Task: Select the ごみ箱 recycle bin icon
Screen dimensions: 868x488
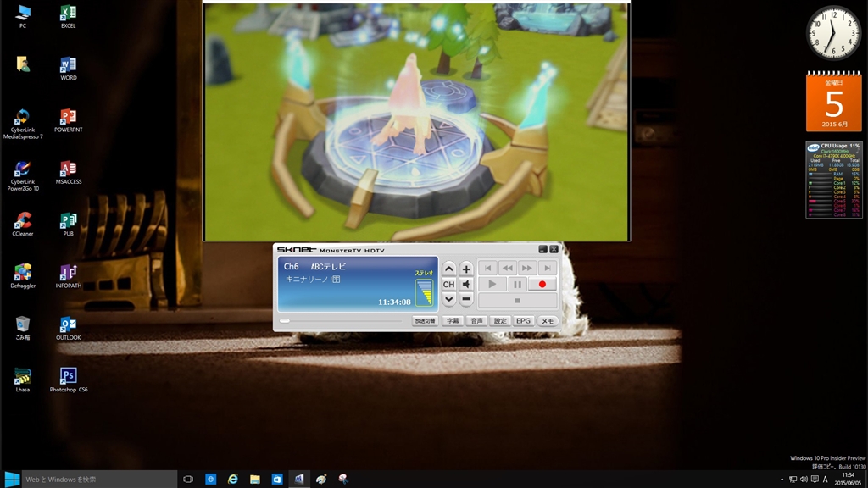Action: coord(23,328)
